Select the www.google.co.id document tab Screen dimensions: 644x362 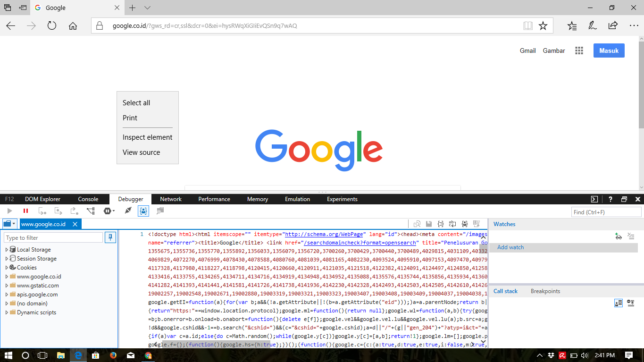43,224
